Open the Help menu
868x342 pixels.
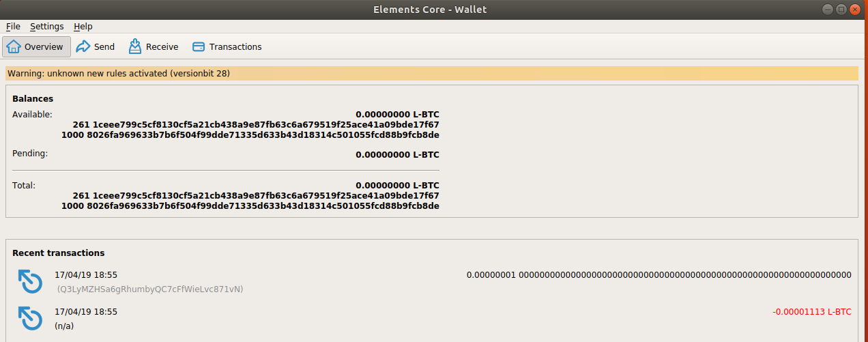pos(83,27)
